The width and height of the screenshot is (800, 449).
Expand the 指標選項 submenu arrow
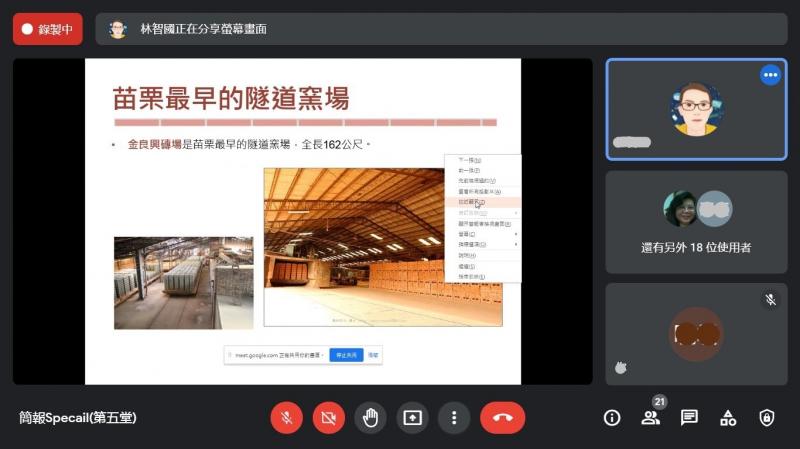coord(516,244)
